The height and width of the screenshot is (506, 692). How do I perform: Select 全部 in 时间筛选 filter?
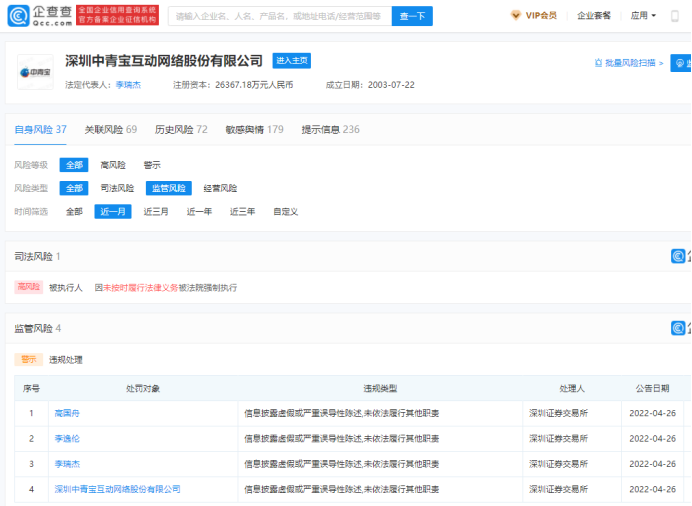[74, 212]
